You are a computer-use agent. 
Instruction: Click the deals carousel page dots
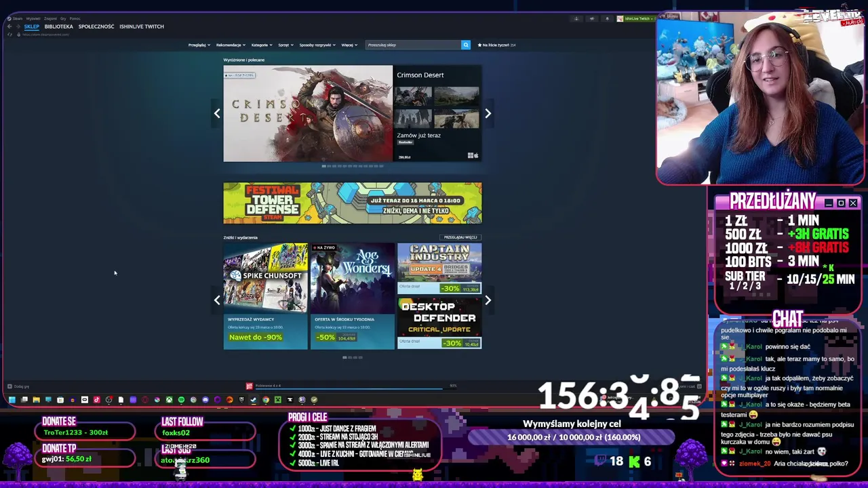tap(353, 357)
